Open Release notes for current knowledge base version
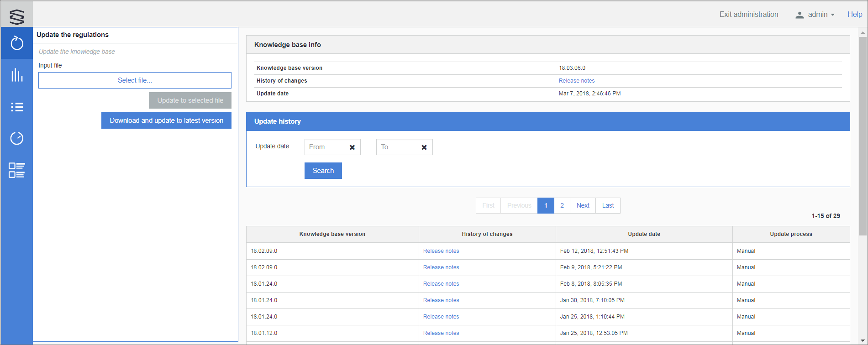 (576, 81)
